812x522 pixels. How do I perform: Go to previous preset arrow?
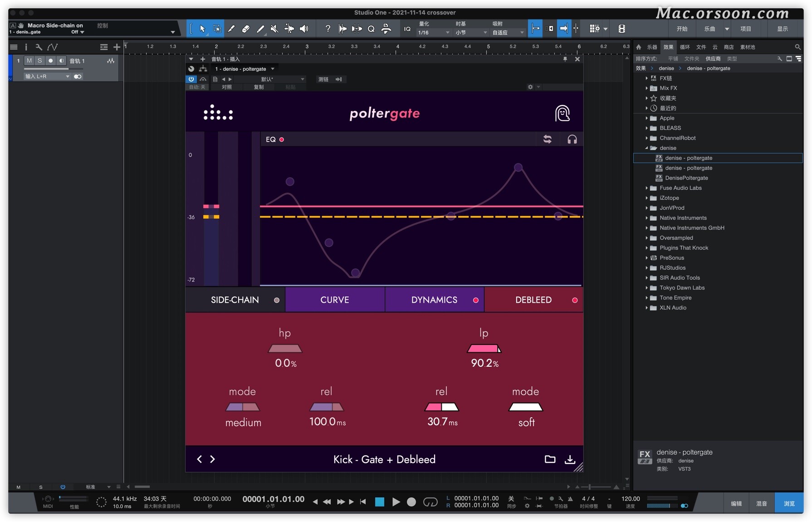point(199,459)
